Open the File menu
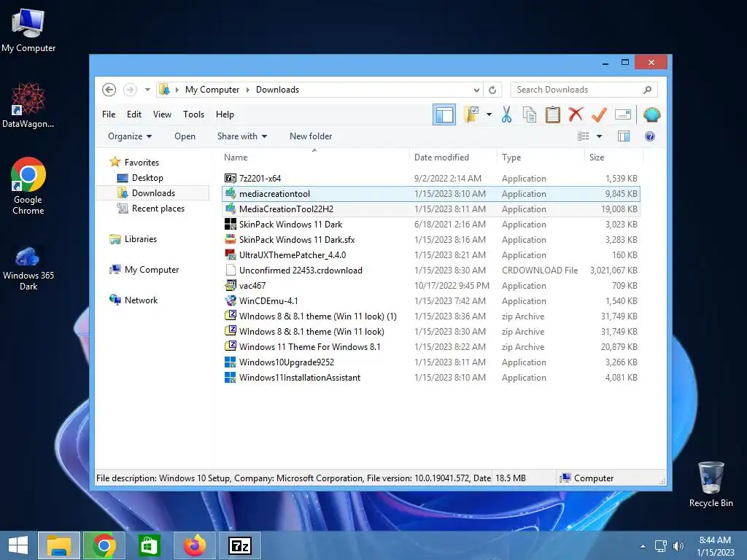Viewport: 747px width, 560px height. click(109, 114)
